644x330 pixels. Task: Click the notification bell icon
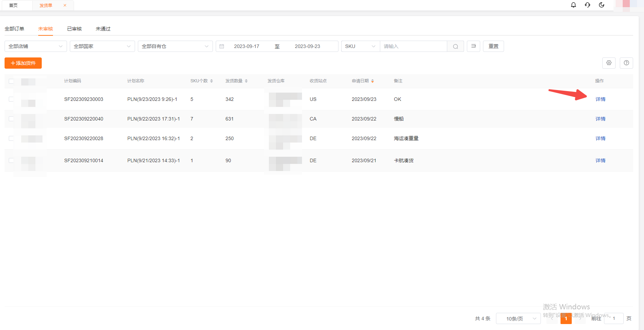573,5
